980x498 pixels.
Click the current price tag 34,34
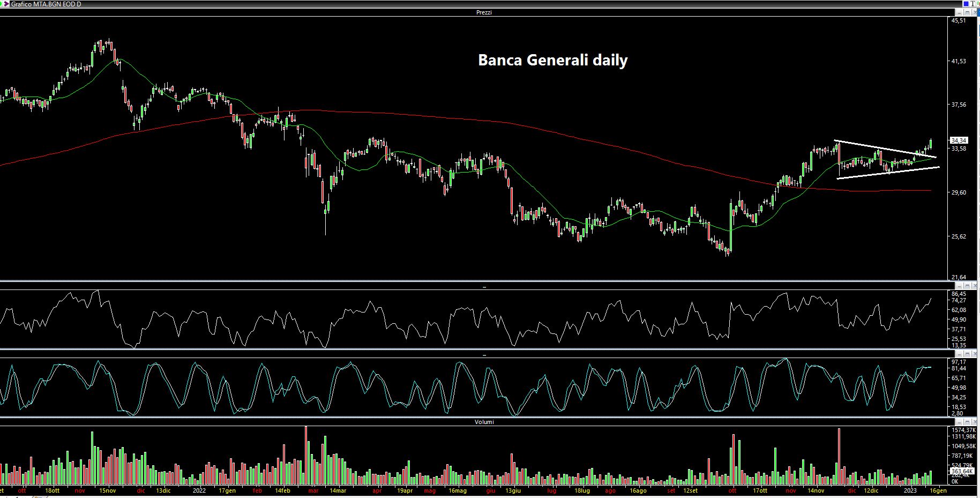point(959,140)
